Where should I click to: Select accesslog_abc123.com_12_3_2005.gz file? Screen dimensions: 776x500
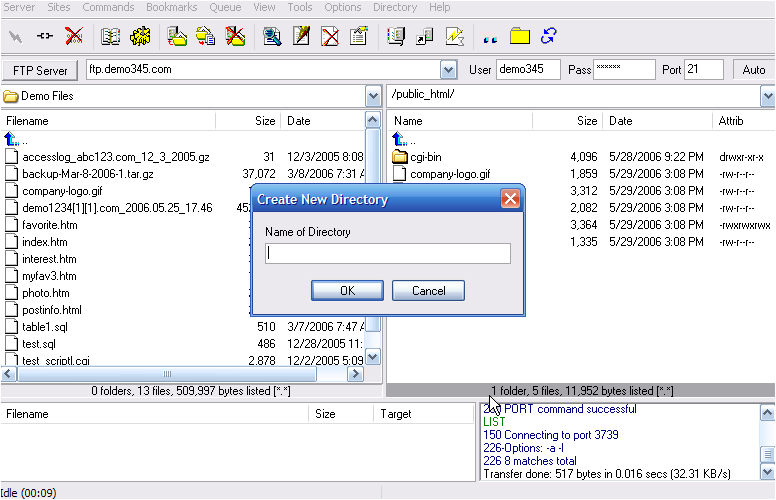pos(116,157)
